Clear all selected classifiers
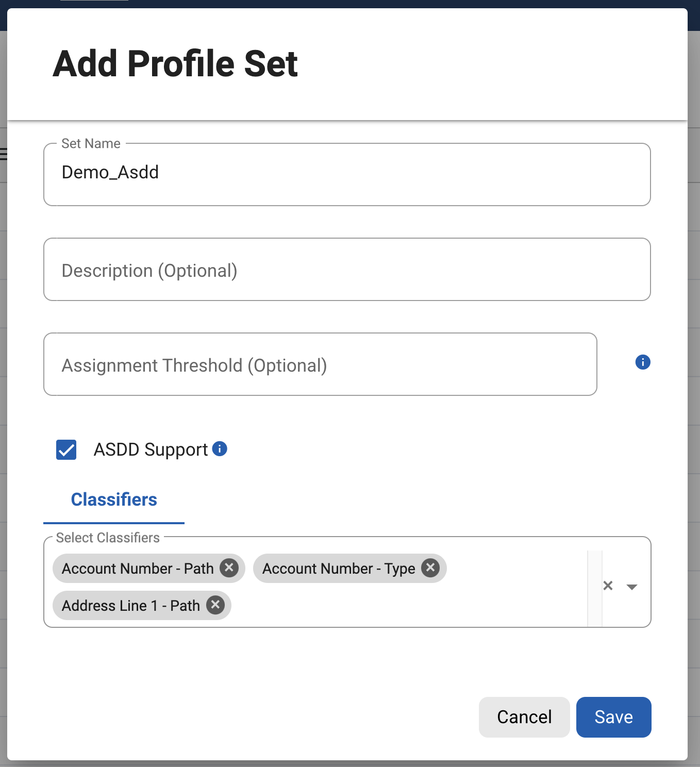 [608, 586]
